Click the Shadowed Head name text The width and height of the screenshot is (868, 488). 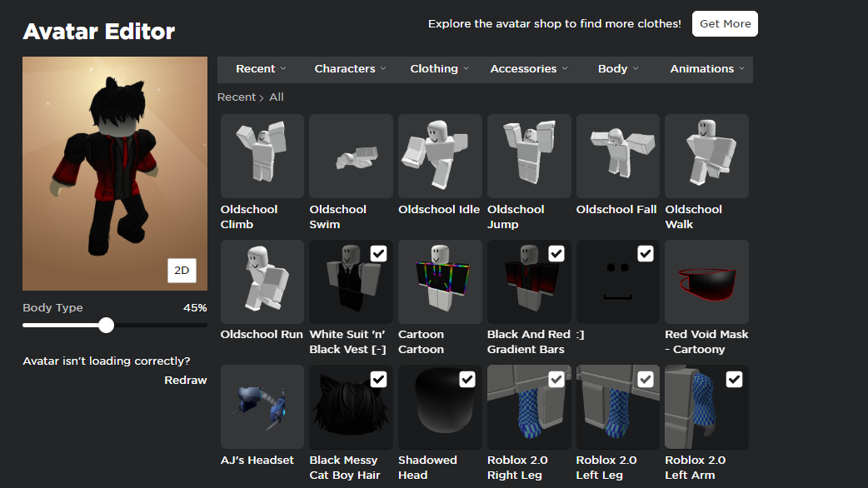click(428, 467)
